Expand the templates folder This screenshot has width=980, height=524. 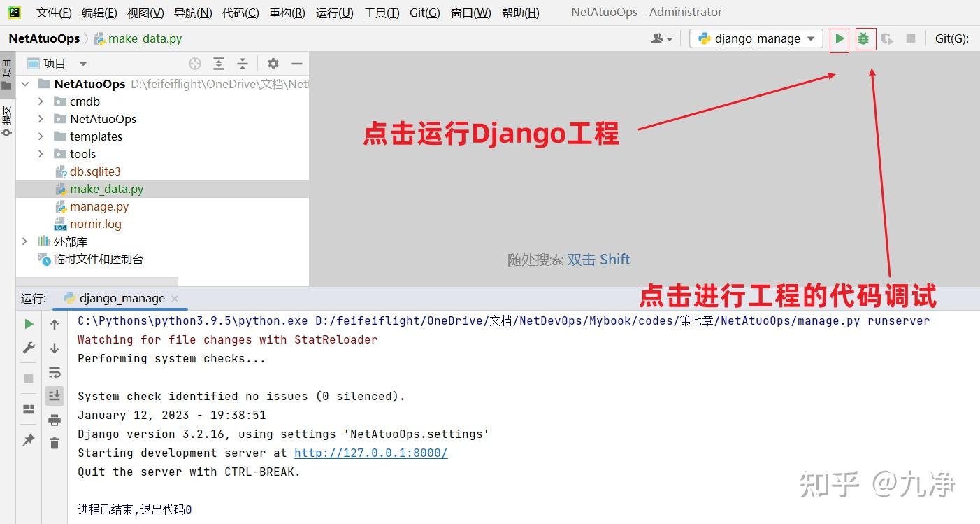tap(41, 136)
